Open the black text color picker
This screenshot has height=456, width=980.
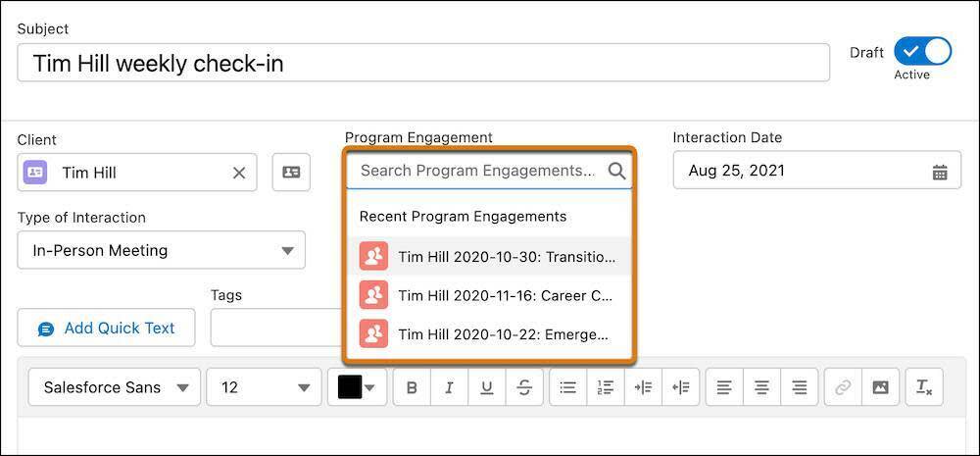[x=357, y=387]
